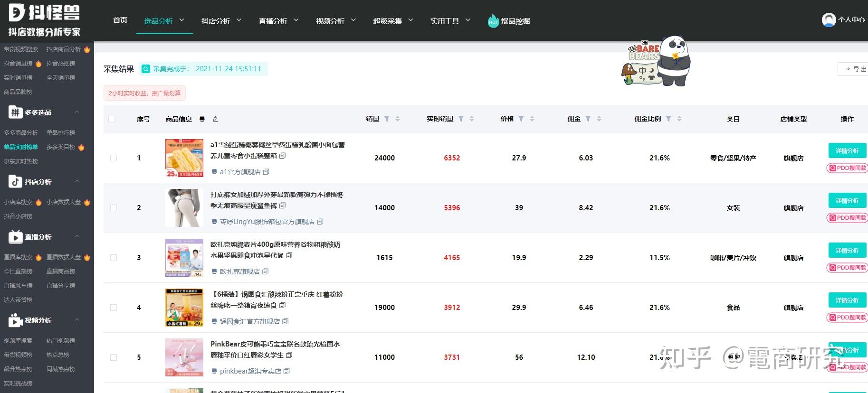This screenshot has height=393, width=868.
Task: Click the filter funnel icon for 佣金比例
Action: tap(668, 119)
